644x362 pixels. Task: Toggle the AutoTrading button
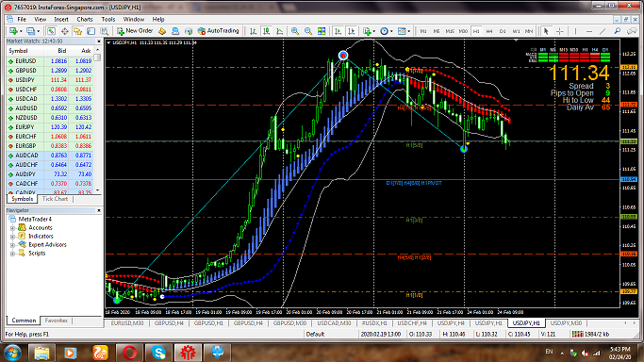[x=218, y=31]
